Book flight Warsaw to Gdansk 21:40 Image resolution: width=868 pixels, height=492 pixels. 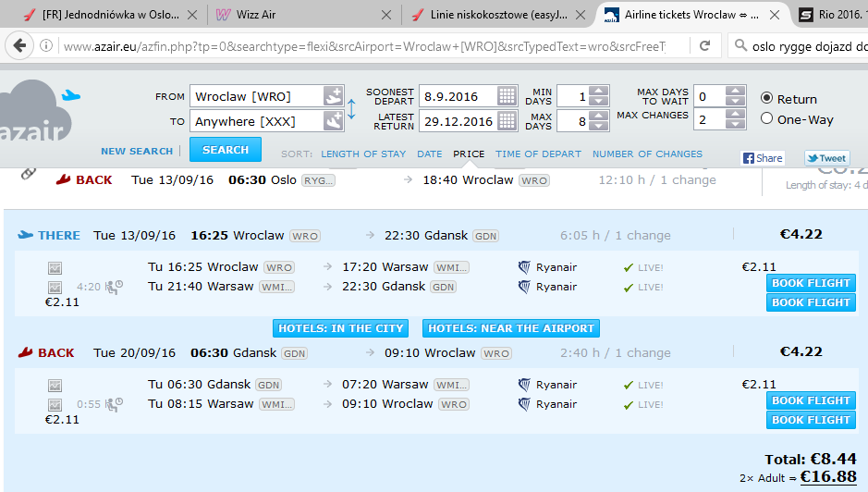(x=811, y=302)
